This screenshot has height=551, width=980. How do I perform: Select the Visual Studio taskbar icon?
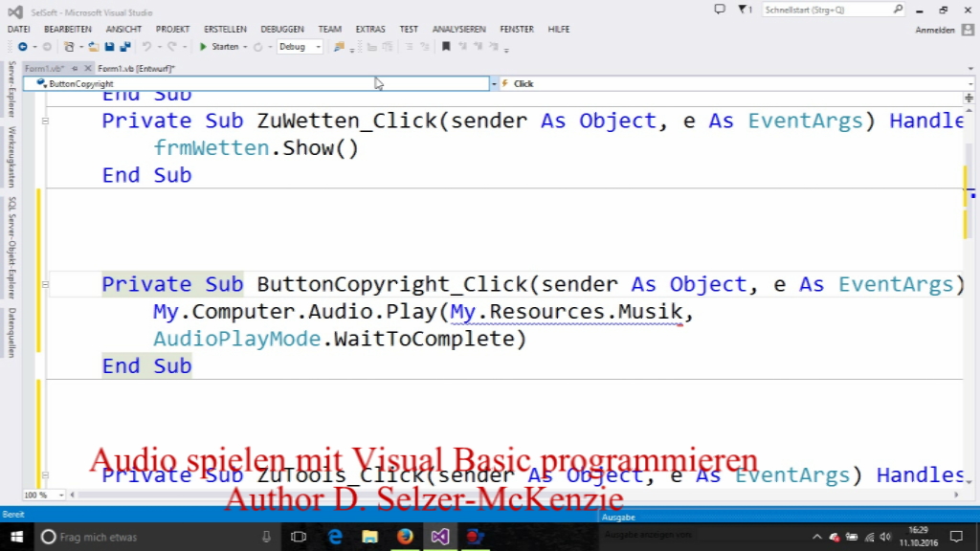[439, 537]
